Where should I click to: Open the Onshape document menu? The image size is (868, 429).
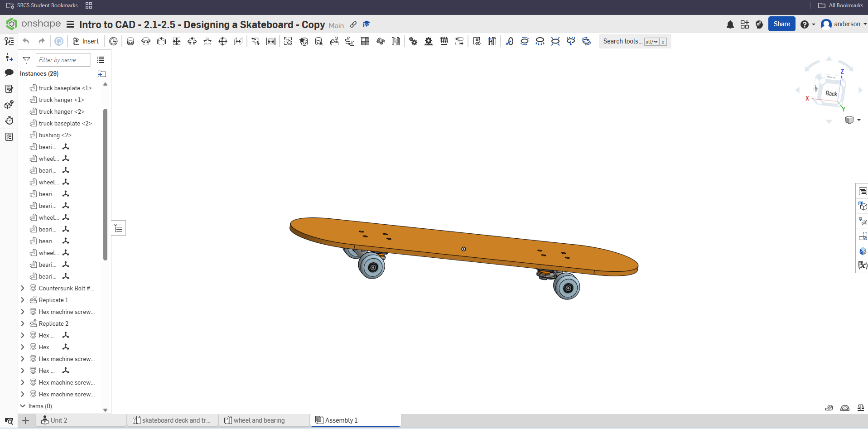point(70,24)
